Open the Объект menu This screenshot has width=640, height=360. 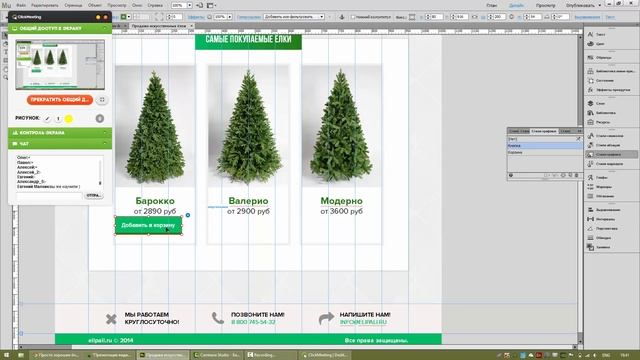[95, 5]
